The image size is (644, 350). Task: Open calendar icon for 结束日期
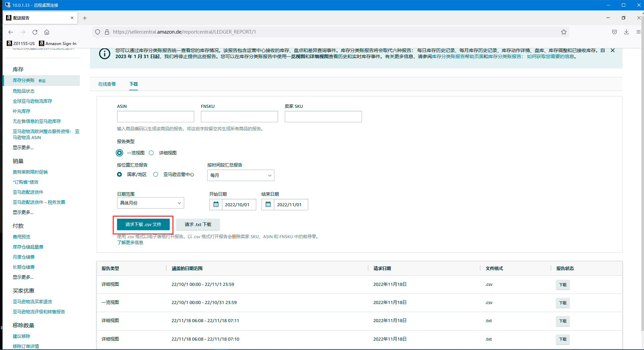coord(268,205)
